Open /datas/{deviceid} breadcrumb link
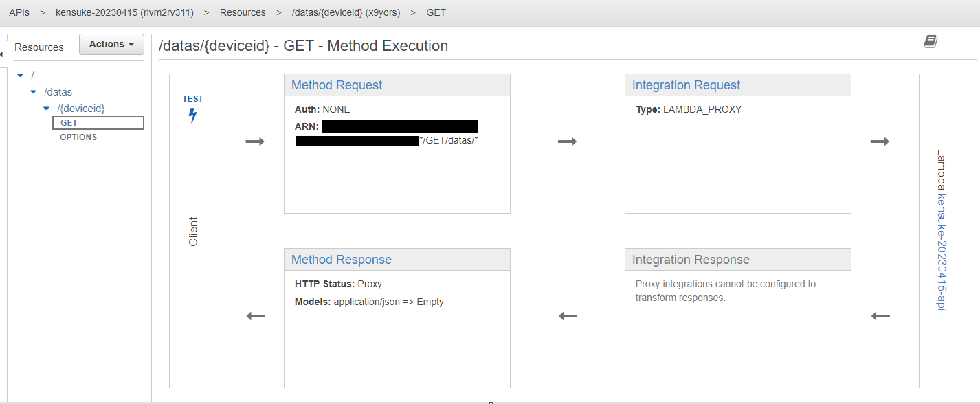 (x=346, y=12)
